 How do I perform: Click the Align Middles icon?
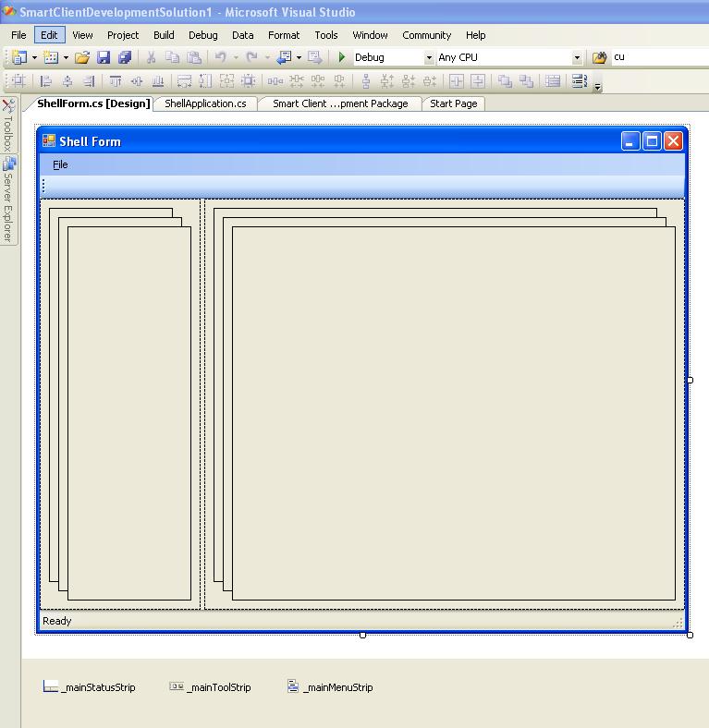137,81
